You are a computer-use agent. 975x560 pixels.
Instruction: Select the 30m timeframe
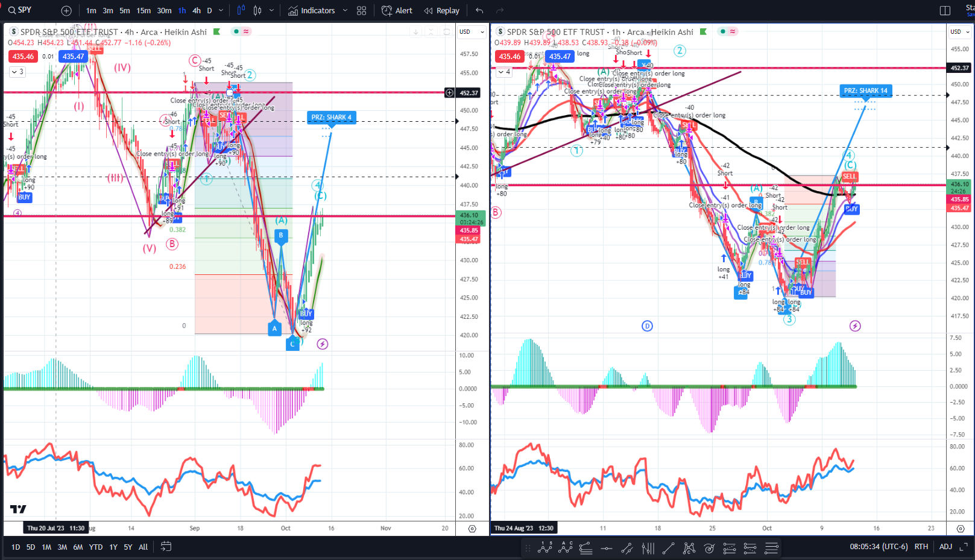click(164, 11)
